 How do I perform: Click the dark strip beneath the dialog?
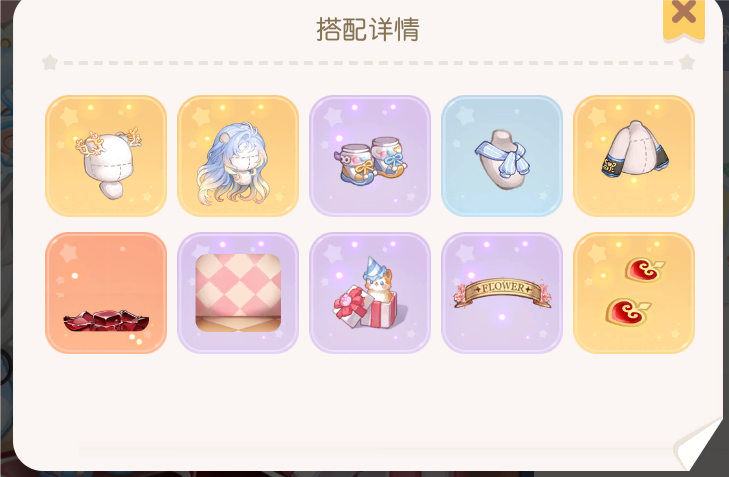363,474
